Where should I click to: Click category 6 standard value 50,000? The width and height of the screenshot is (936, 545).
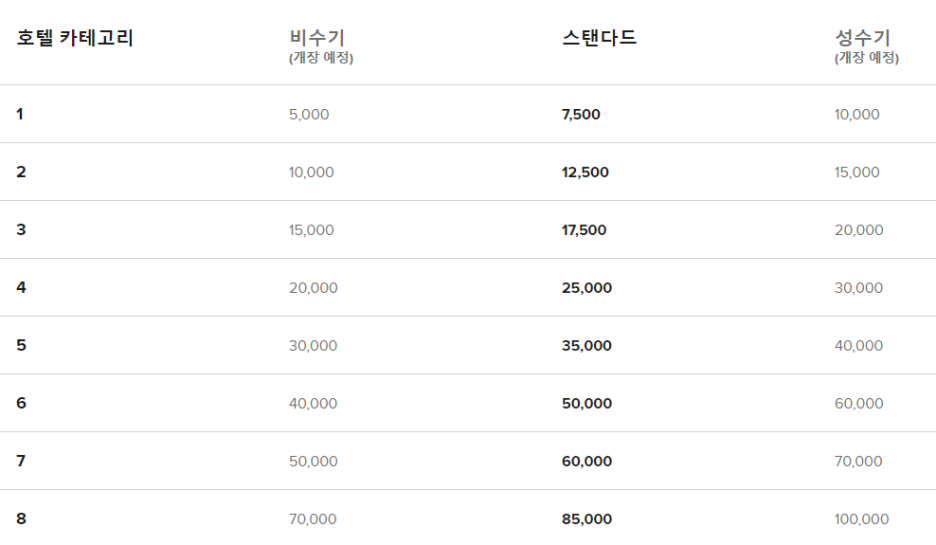click(587, 404)
